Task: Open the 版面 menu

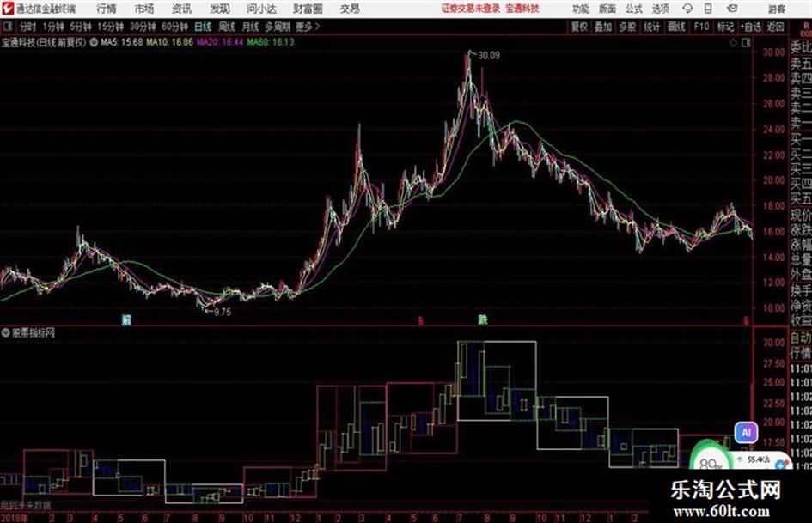Action: (x=607, y=9)
